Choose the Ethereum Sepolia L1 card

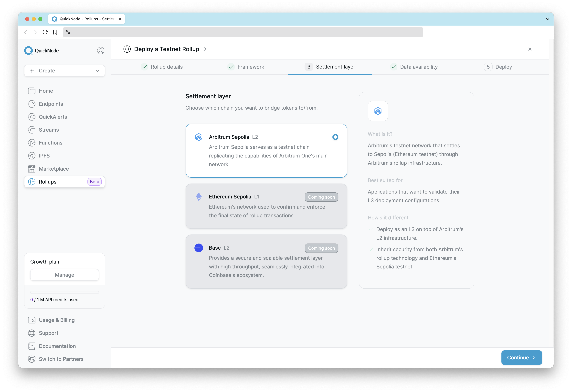(266, 206)
